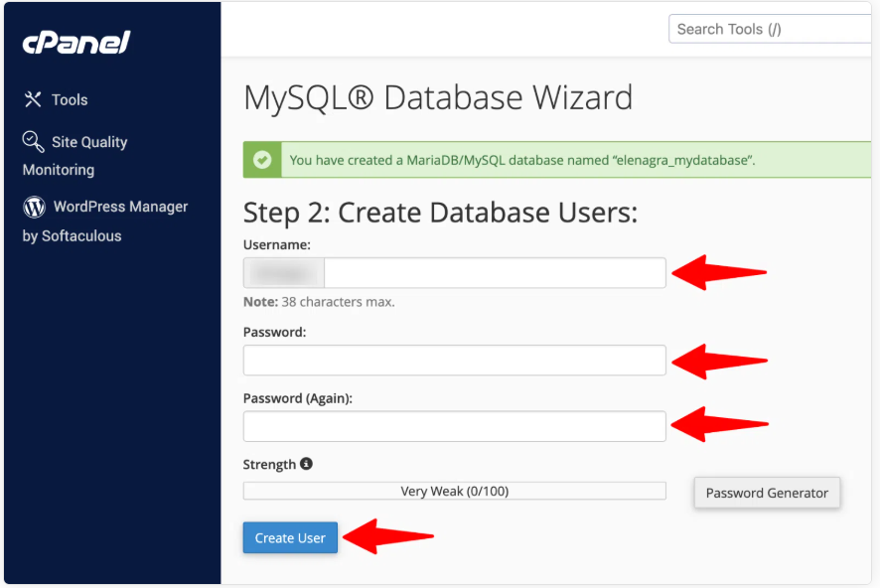This screenshot has height=588, width=880.
Task: Click the Password: label
Action: pyautogui.click(x=274, y=332)
